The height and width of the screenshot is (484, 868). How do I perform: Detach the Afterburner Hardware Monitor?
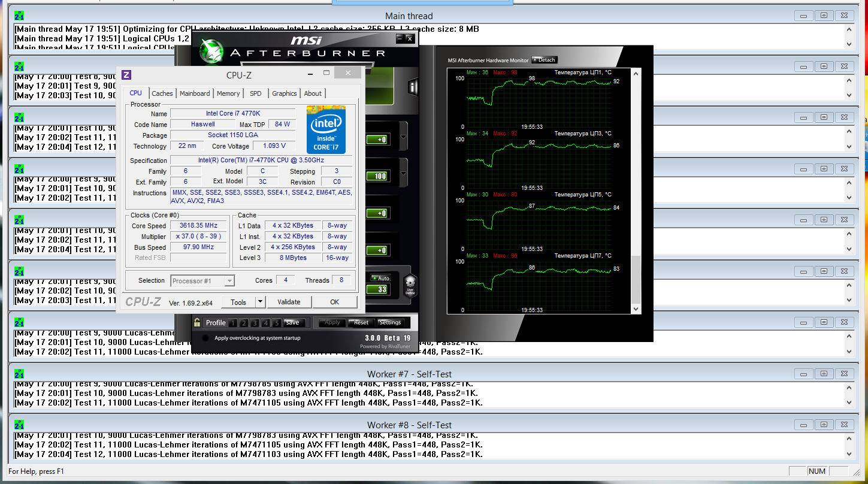pos(545,60)
